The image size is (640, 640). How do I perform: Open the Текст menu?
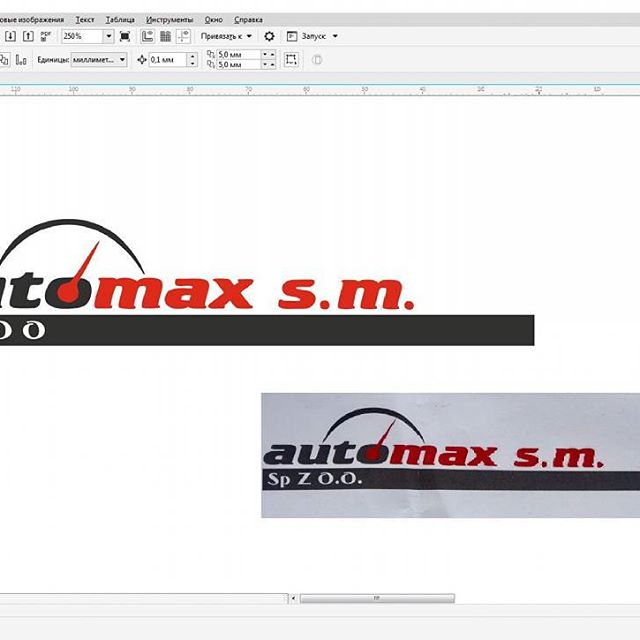[x=85, y=20]
